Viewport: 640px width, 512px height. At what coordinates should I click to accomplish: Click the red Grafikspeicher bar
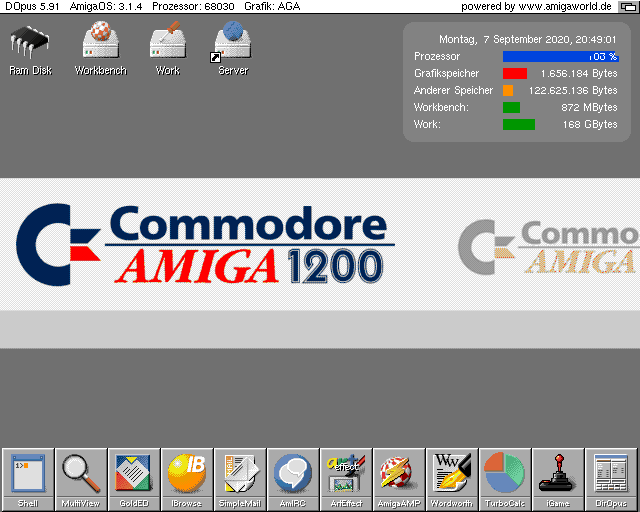click(515, 73)
